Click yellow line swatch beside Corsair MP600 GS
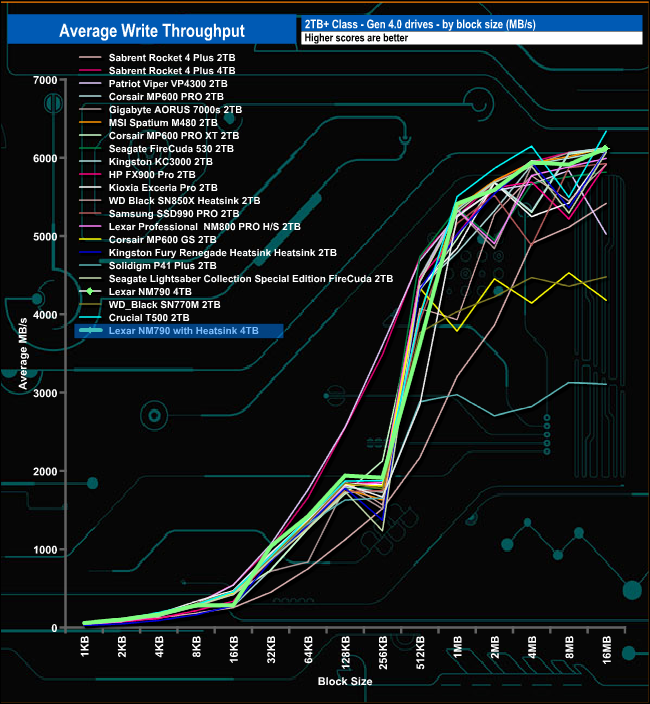 [x=90, y=240]
